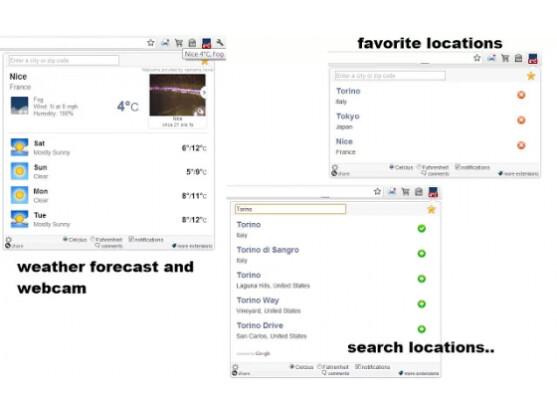The image size is (557, 418).
Task: Toggle notifications checkbox in weather forecast popup
Action: tap(131, 239)
